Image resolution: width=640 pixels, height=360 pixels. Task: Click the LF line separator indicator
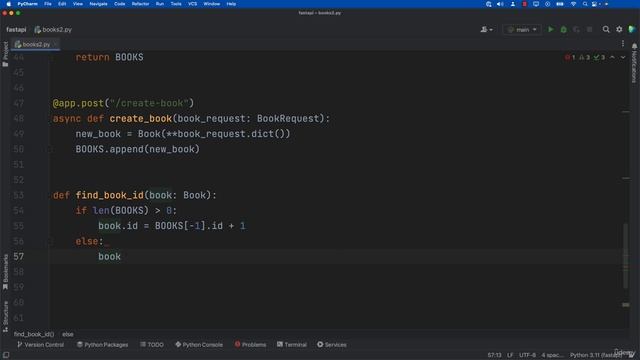(x=510, y=355)
